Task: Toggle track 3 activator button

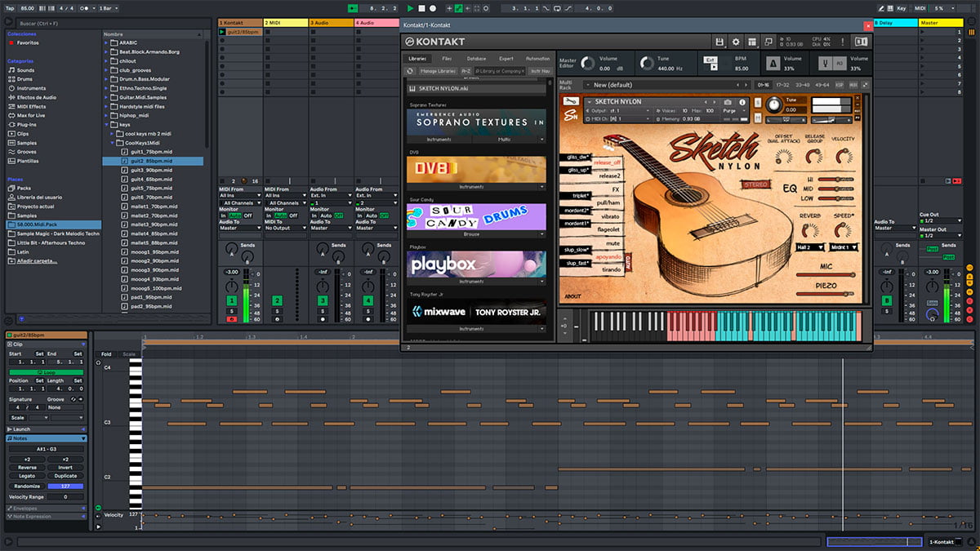Action: [x=323, y=301]
